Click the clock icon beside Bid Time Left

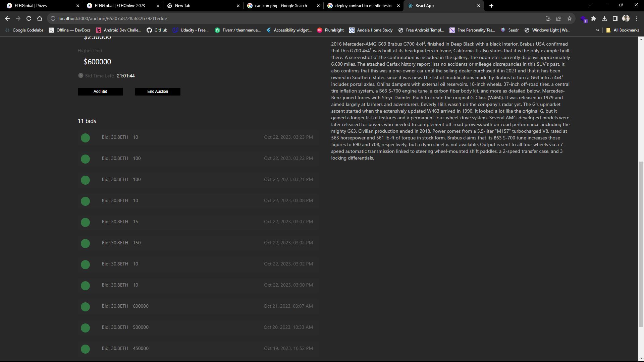click(x=80, y=75)
